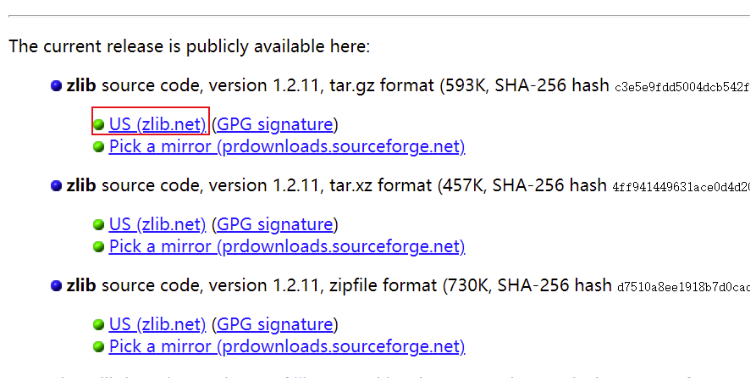Click the SHA-256 hash text for tar.gz

point(682,87)
